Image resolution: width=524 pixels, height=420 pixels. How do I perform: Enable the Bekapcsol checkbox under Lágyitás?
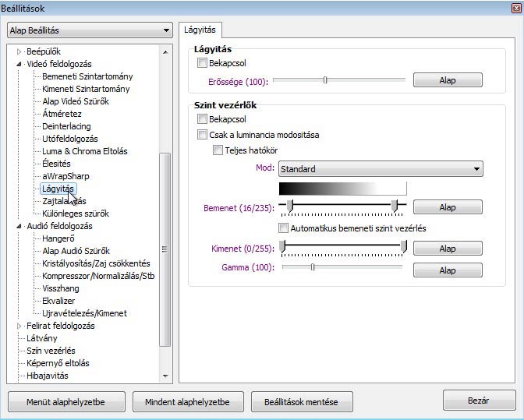click(203, 63)
